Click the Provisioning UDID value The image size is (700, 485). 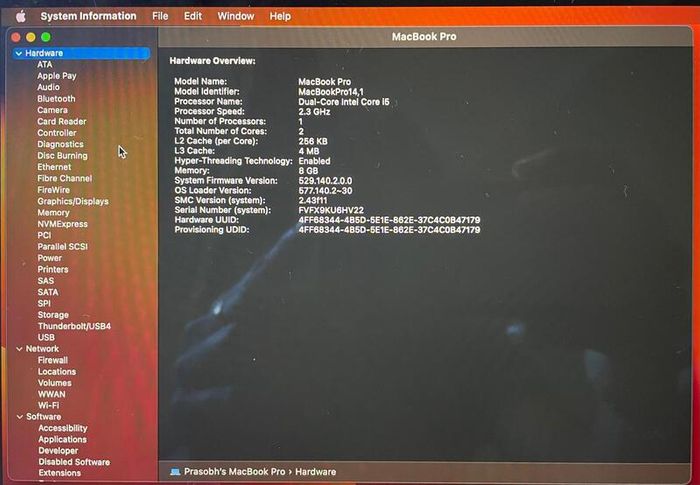click(x=389, y=230)
